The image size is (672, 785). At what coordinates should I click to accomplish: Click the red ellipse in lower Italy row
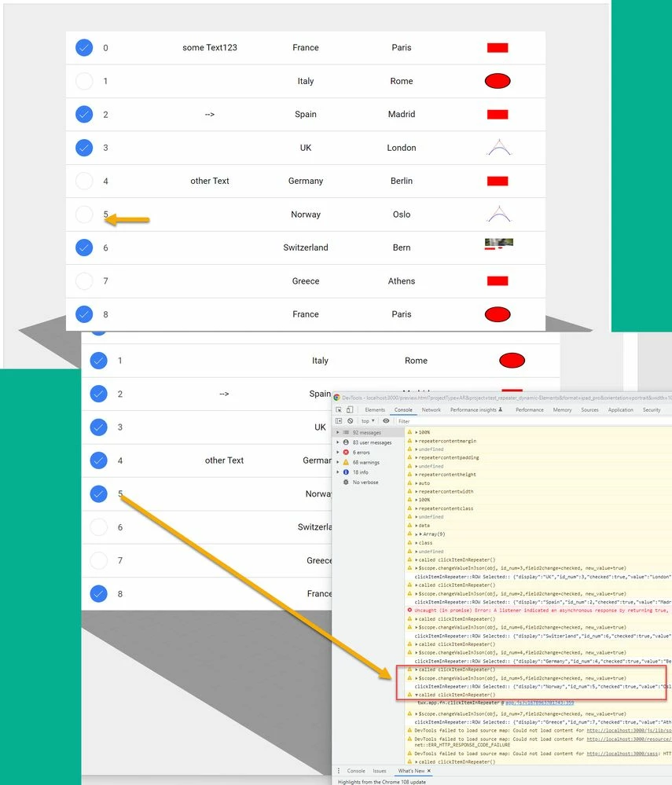click(512, 360)
